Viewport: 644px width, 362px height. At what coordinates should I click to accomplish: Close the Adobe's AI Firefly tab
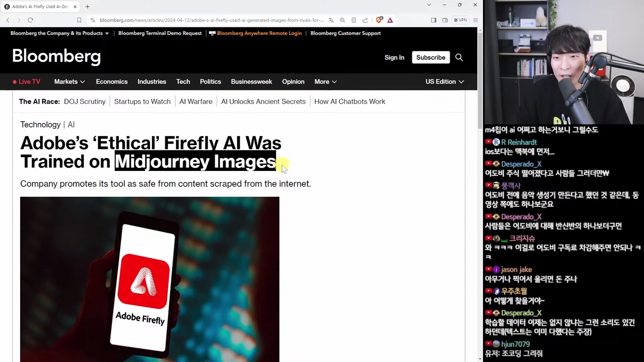tap(75, 7)
